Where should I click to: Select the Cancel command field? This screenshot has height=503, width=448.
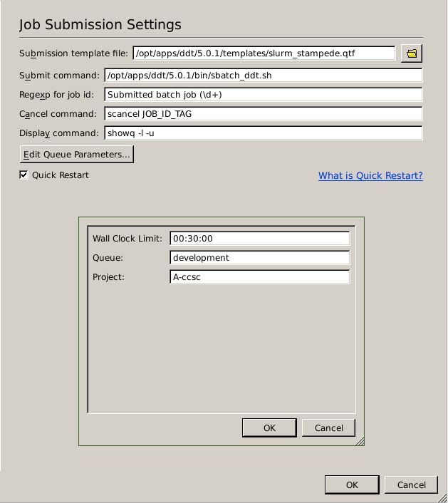click(264, 114)
